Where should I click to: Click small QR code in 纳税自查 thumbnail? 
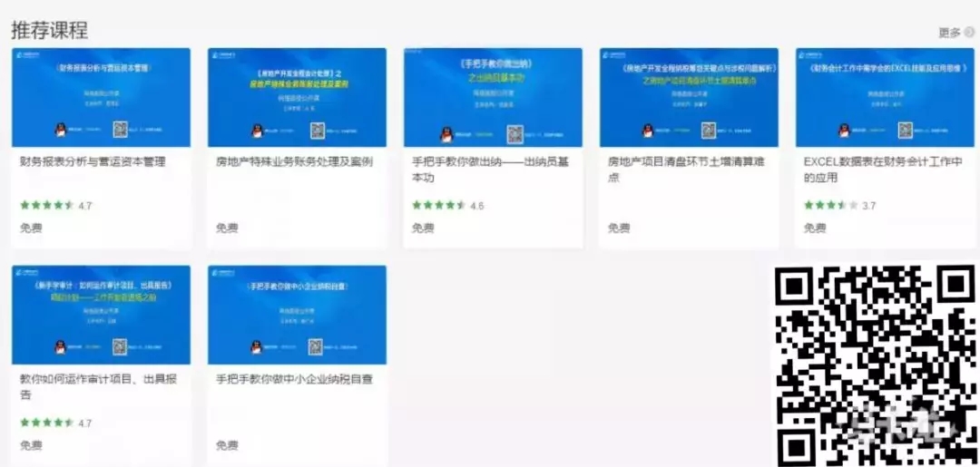click(317, 346)
